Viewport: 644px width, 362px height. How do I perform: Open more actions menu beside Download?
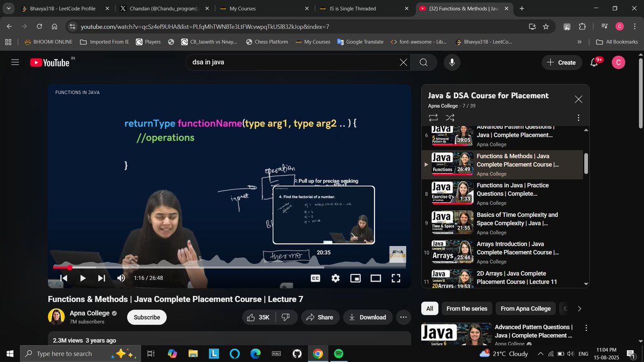click(x=404, y=317)
